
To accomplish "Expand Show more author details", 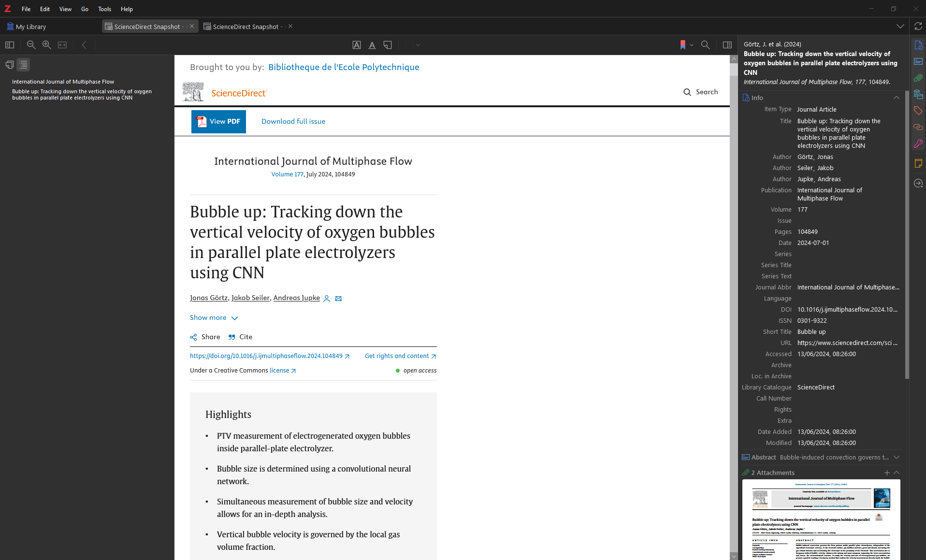I will tap(214, 317).
